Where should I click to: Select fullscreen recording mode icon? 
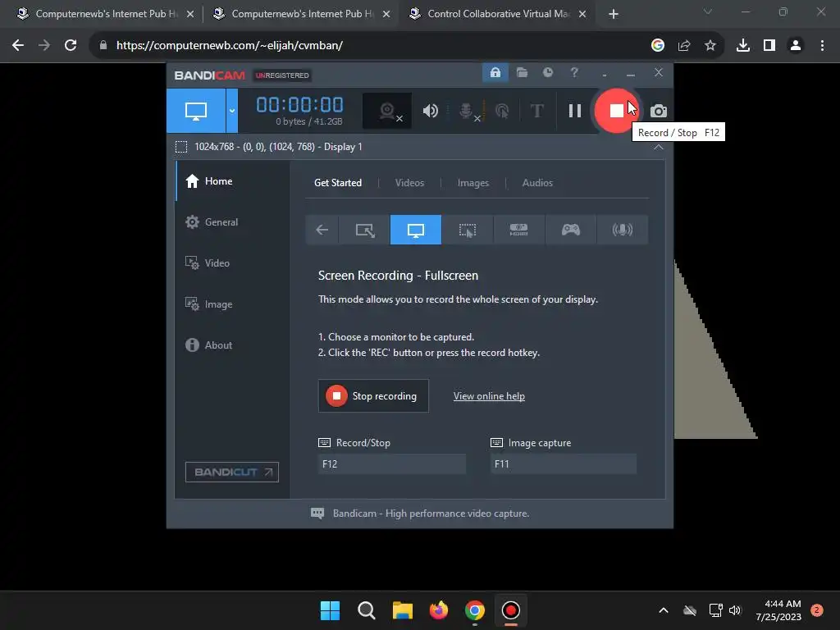(416, 230)
